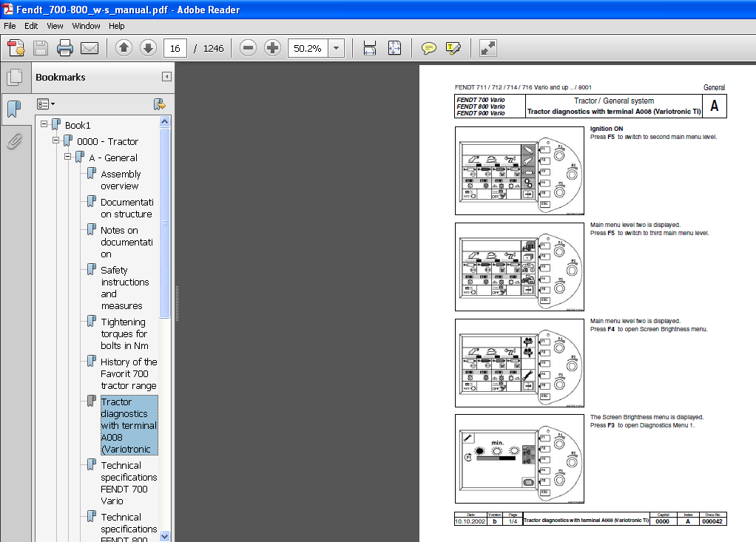Image resolution: width=756 pixels, height=542 pixels.
Task: Select the A - General bookmark
Action: point(113,158)
